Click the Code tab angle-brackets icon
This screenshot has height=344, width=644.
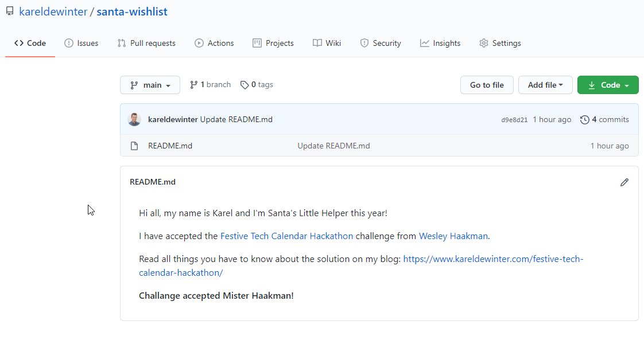[x=19, y=43]
